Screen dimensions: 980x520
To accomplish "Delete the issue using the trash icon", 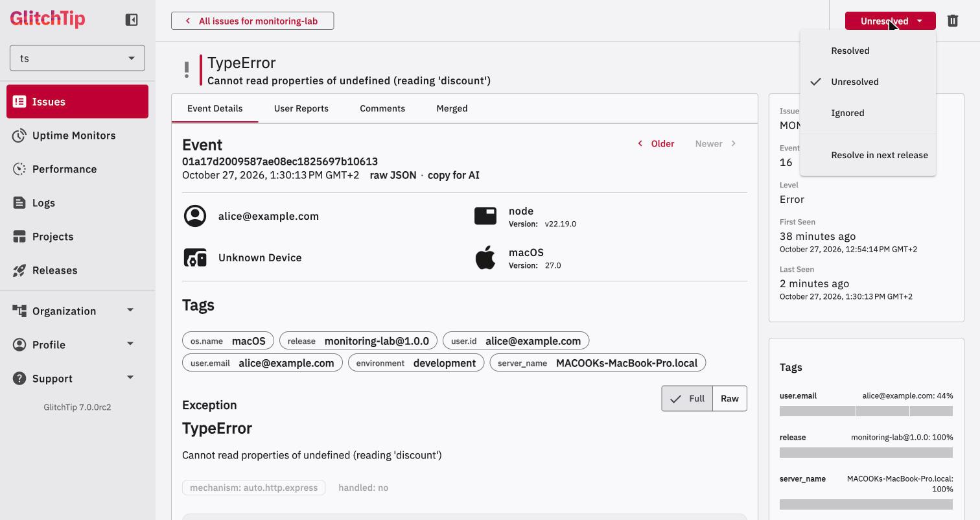I will tap(952, 21).
